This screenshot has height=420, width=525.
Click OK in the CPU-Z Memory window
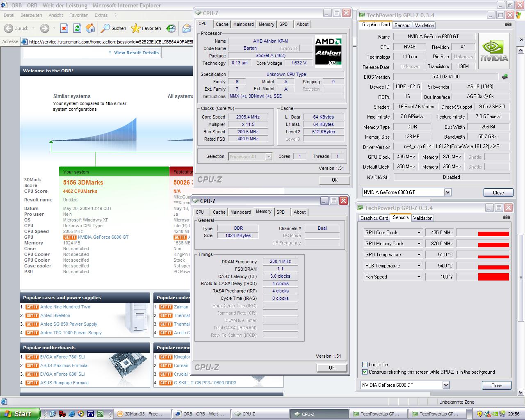332,368
